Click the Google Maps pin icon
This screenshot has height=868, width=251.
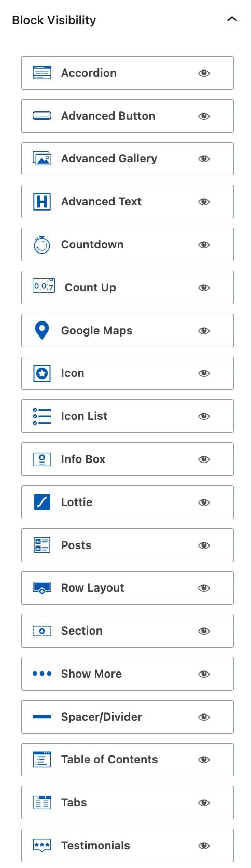click(x=42, y=330)
